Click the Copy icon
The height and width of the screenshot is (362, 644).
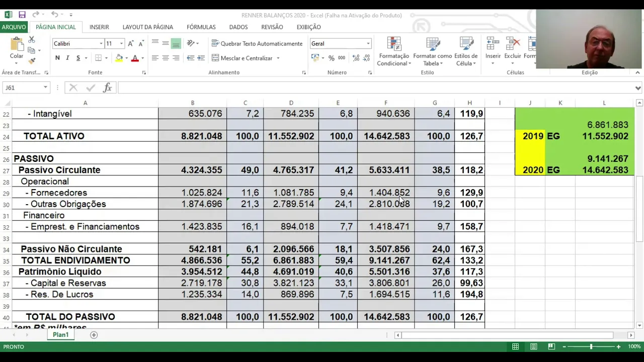point(32,50)
